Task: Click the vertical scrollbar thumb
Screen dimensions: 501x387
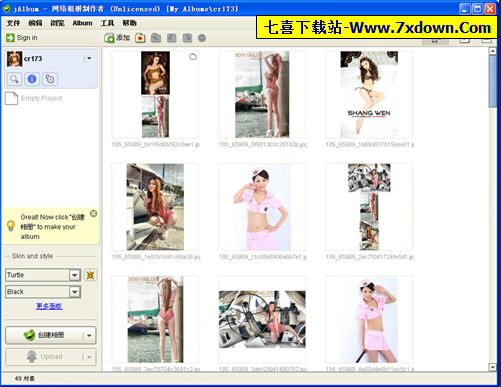Action: click(x=492, y=82)
